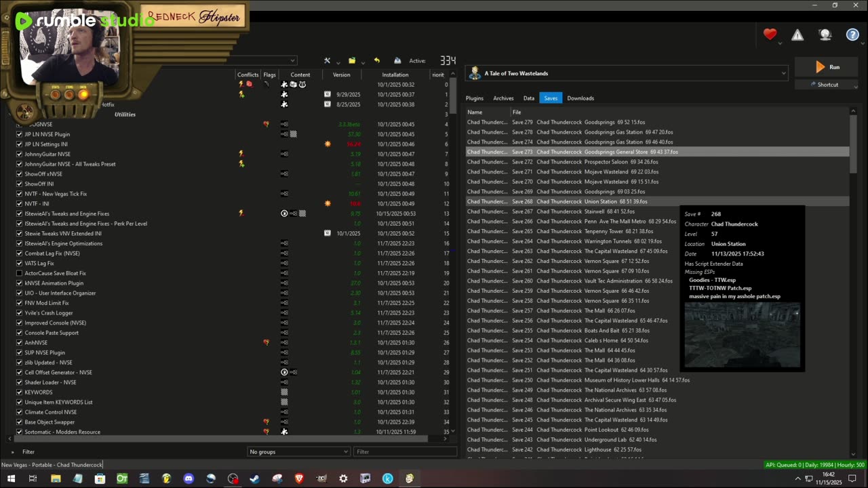
Task: Open the wrench and screwdriver tools icon
Action: click(x=327, y=60)
